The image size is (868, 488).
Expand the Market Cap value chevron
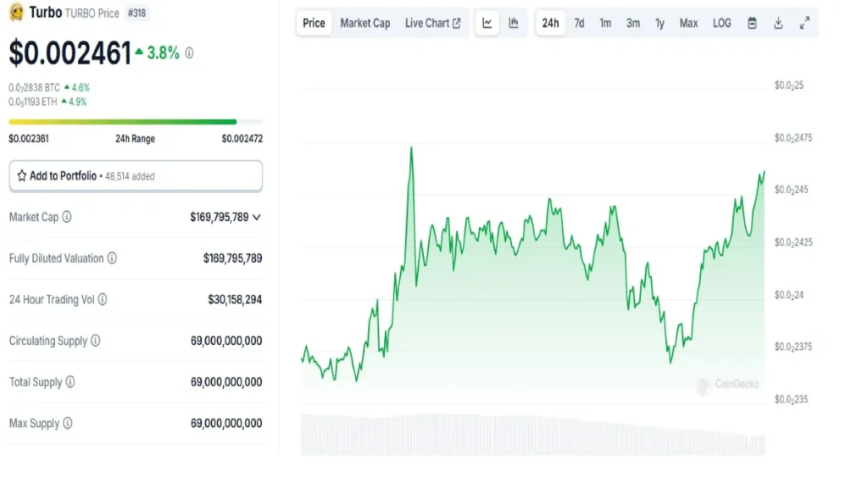tap(256, 218)
